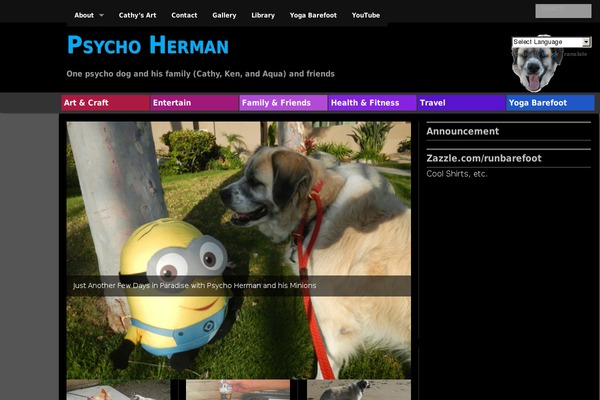Click the Psycho Herman site title
This screenshot has height=400, width=600.
pyautogui.click(x=148, y=45)
